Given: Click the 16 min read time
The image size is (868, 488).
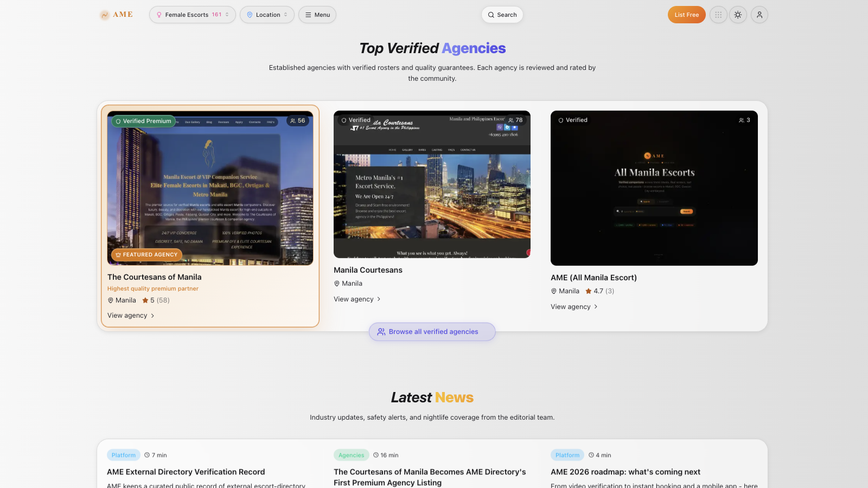Looking at the screenshot, I should pyautogui.click(x=386, y=455).
